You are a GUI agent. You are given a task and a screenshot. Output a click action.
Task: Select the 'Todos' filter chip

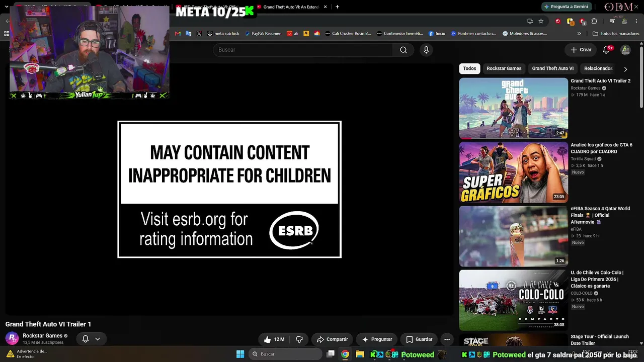(x=469, y=68)
